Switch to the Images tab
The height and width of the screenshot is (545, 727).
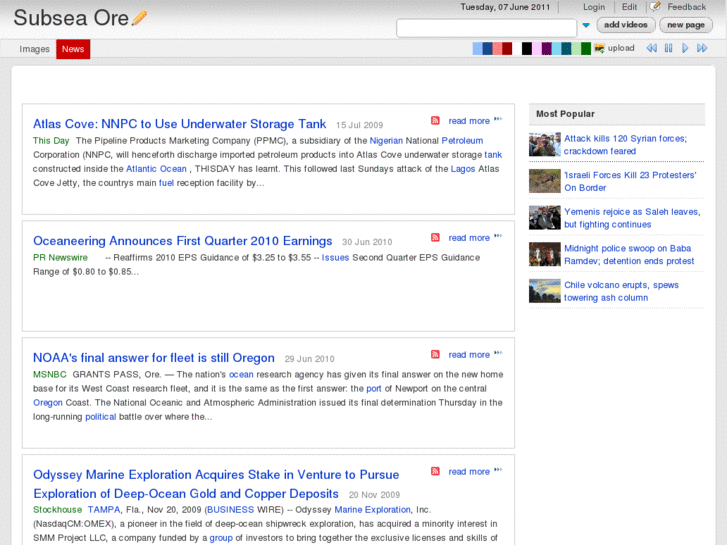pyautogui.click(x=35, y=49)
